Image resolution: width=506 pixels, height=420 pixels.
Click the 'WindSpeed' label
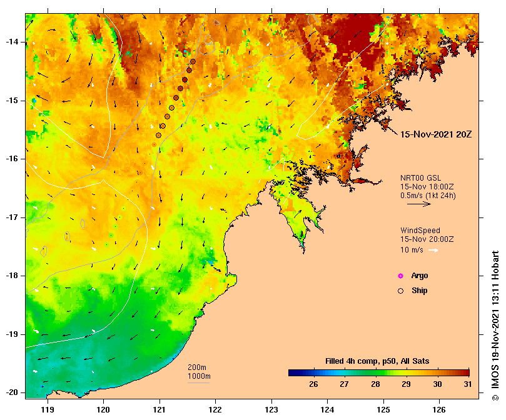click(x=420, y=231)
